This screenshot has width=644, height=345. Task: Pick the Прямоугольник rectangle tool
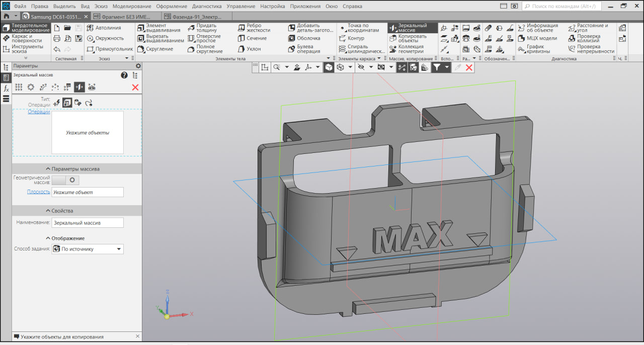(x=110, y=49)
